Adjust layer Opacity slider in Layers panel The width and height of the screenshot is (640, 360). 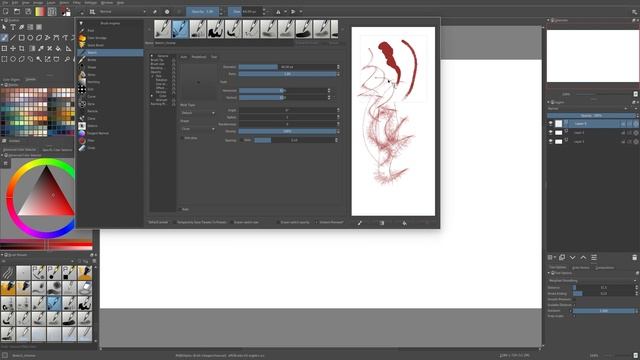pyautogui.click(x=591, y=116)
